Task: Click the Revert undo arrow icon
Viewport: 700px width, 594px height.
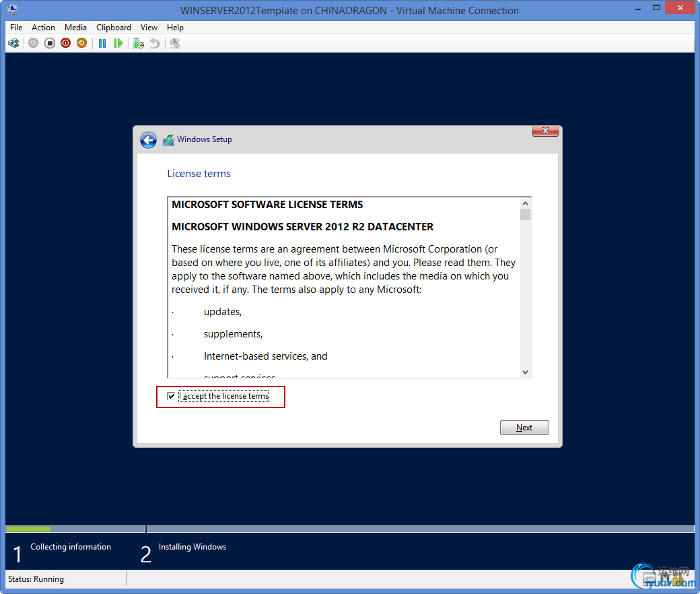Action: point(154,43)
